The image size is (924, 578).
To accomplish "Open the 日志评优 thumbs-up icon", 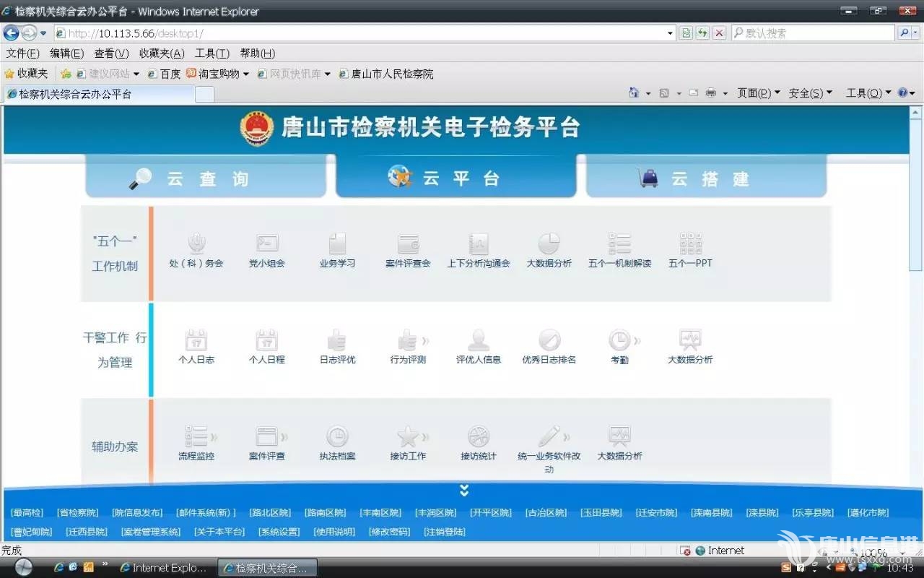I will point(337,340).
